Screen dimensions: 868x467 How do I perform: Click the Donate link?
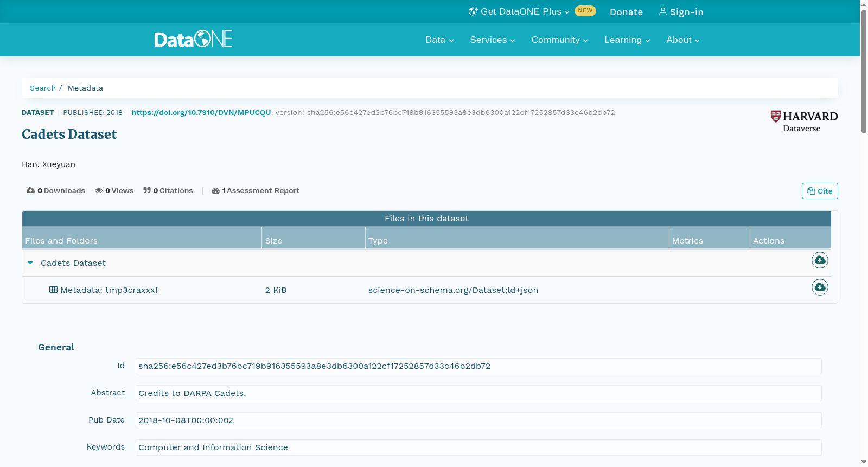(626, 12)
